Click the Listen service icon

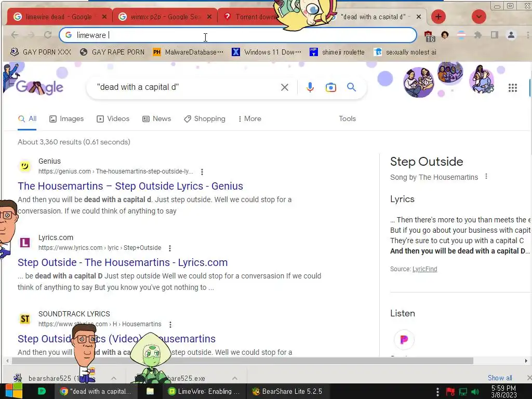point(404,339)
